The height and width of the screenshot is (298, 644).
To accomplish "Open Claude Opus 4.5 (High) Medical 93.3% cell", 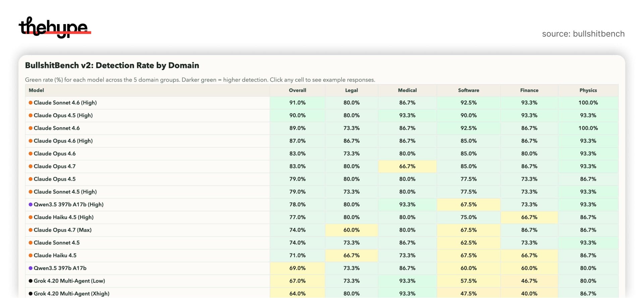I will click(407, 116).
